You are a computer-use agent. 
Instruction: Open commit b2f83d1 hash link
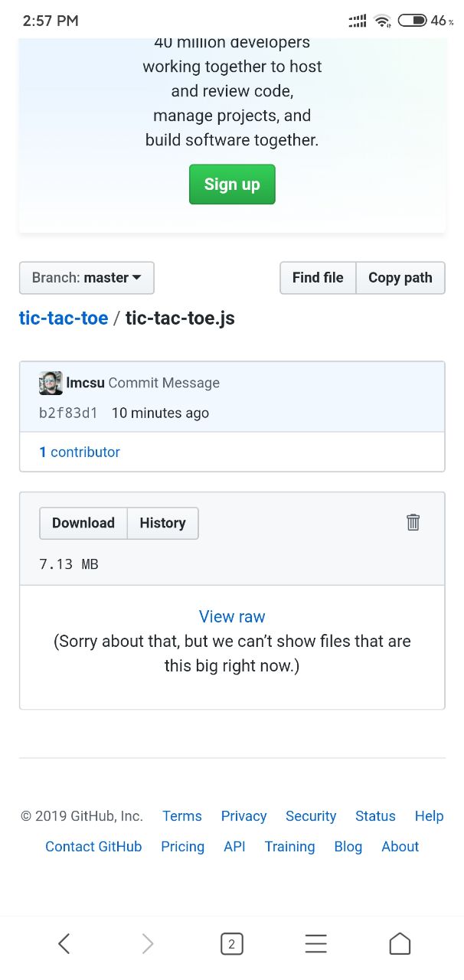click(x=68, y=413)
